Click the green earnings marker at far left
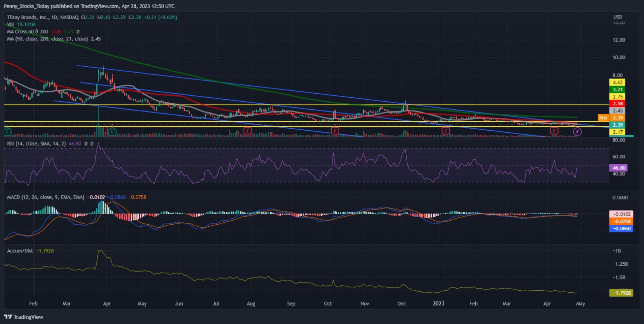The width and height of the screenshot is (644, 324). pos(7,131)
